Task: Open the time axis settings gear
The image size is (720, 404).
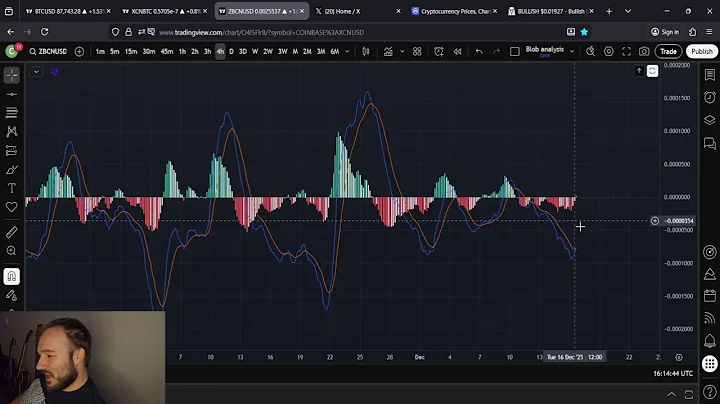Action: (679, 357)
